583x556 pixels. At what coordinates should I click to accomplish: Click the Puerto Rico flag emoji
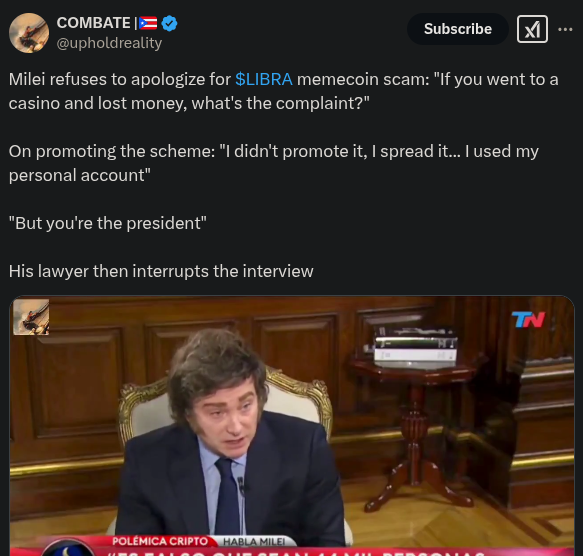[148, 23]
